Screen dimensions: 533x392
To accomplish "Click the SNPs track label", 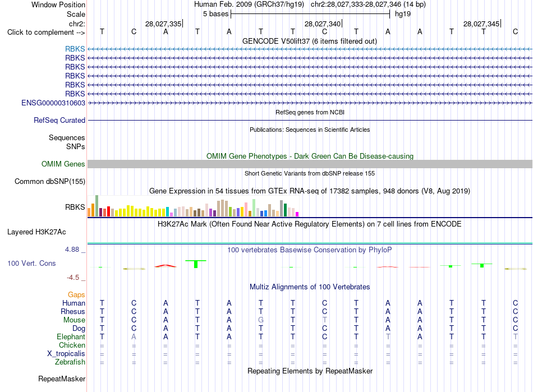I will [76, 146].
